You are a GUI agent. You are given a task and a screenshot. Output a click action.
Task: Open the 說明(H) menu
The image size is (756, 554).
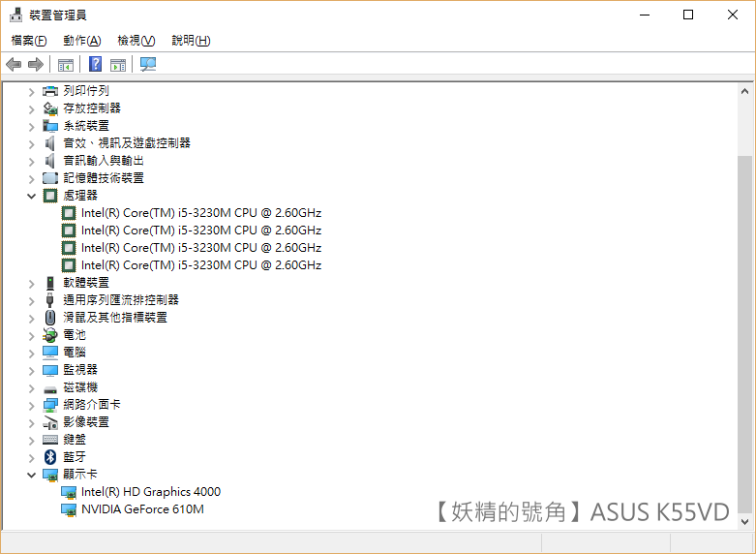(x=191, y=41)
